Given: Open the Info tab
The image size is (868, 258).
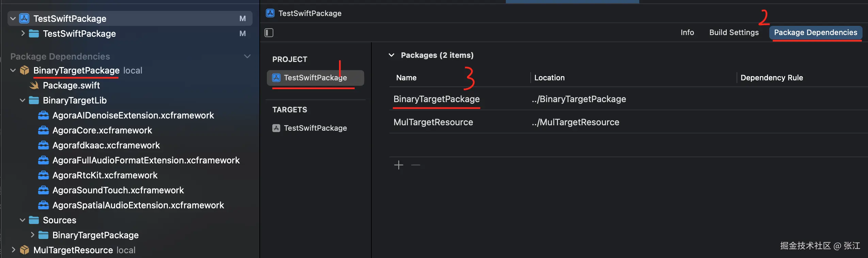Looking at the screenshot, I should pyautogui.click(x=687, y=33).
